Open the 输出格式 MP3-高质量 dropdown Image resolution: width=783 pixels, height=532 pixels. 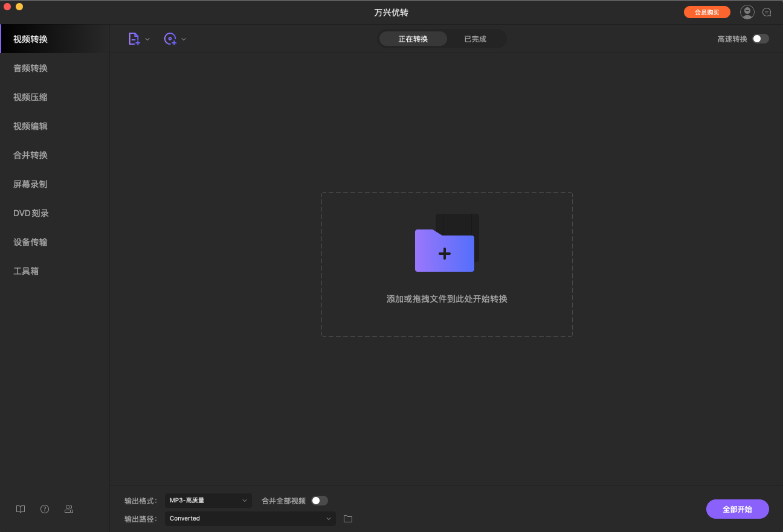[208, 501]
